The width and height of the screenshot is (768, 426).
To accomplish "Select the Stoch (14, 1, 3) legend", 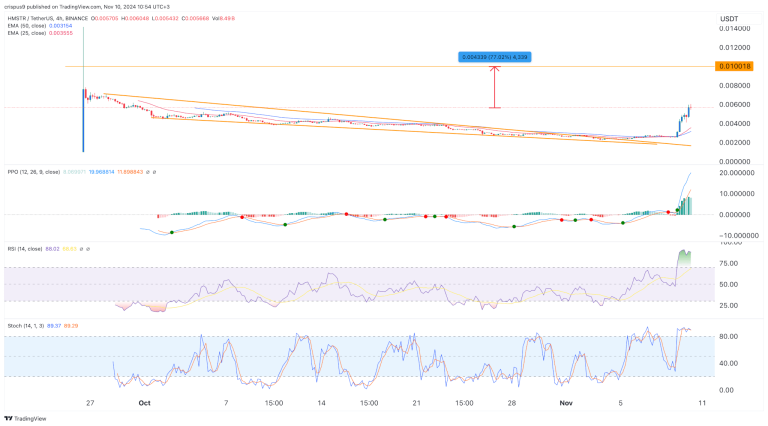I will point(25,326).
